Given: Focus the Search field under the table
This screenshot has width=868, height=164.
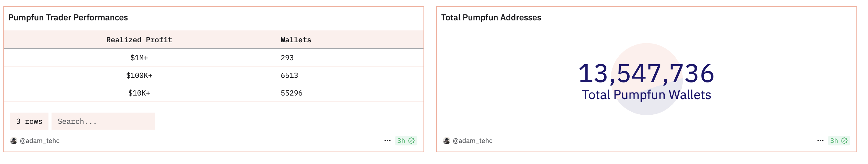Looking at the screenshot, I should click(103, 121).
